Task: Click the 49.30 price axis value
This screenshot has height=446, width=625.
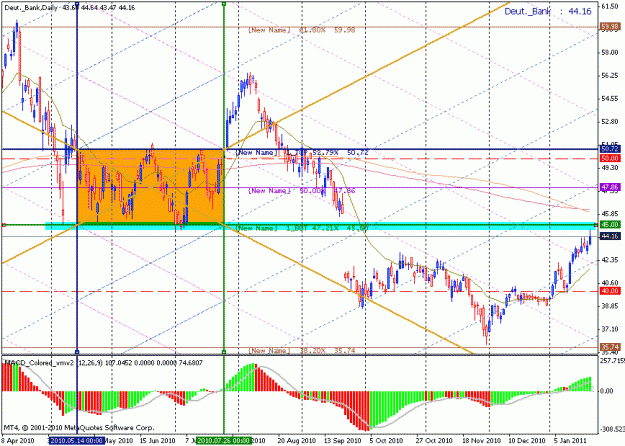Action: [x=610, y=168]
